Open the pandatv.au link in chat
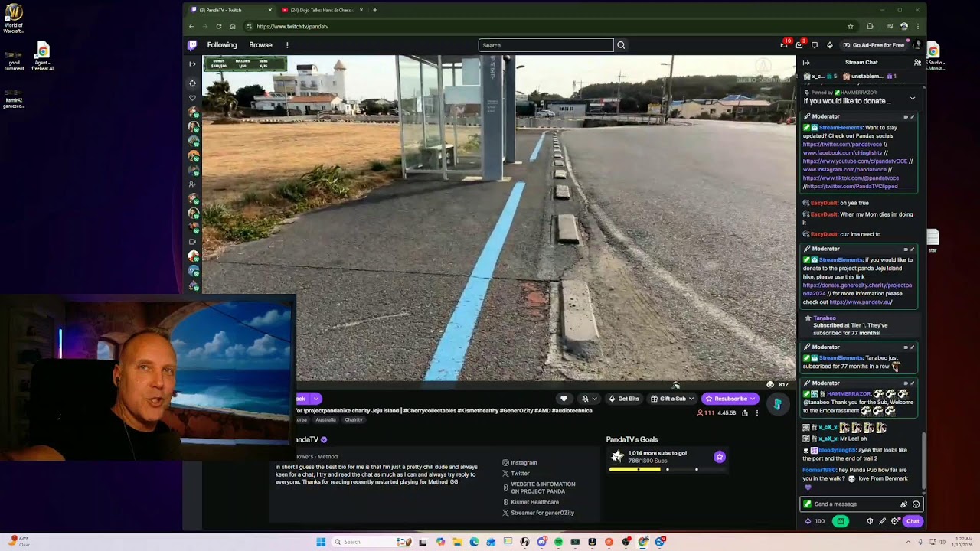This screenshot has width=980, height=551. 861,302
